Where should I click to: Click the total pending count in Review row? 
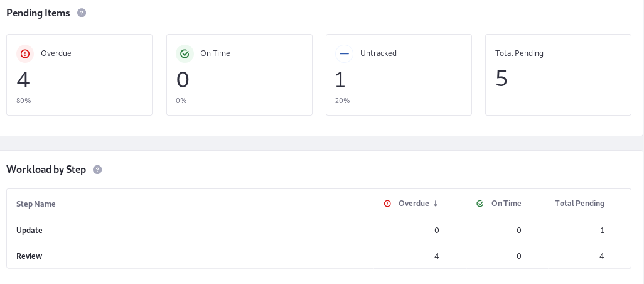[x=602, y=256]
